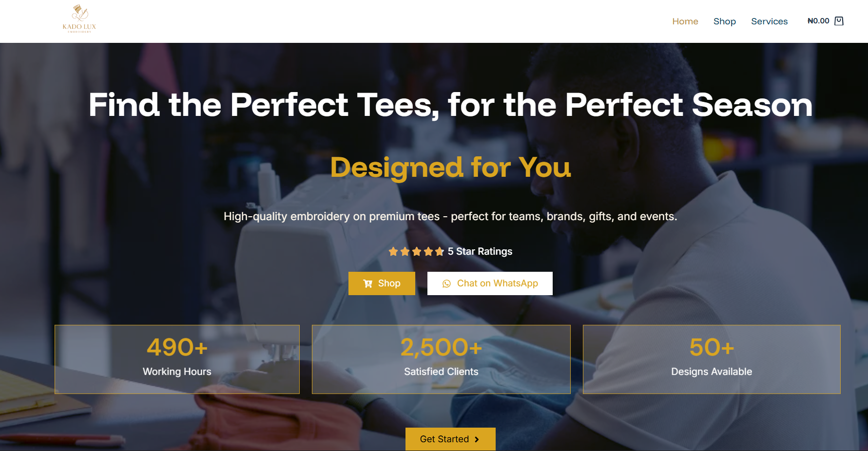The width and height of the screenshot is (868, 451).
Task: Click the cart icon on Shop button
Action: point(368,283)
